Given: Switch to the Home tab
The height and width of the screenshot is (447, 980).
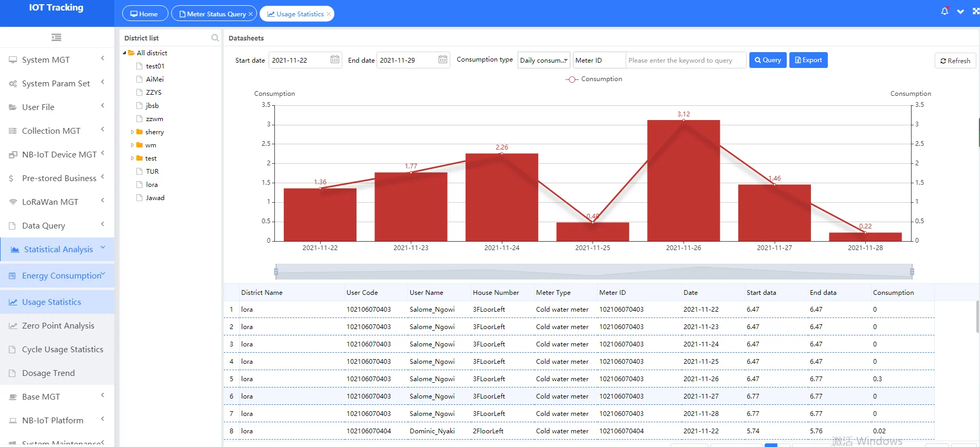Looking at the screenshot, I should tap(145, 14).
